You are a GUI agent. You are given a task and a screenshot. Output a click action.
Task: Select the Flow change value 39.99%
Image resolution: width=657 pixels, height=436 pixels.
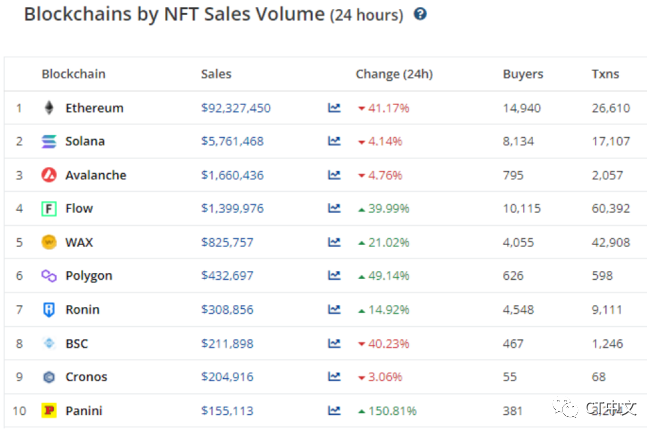(x=388, y=208)
